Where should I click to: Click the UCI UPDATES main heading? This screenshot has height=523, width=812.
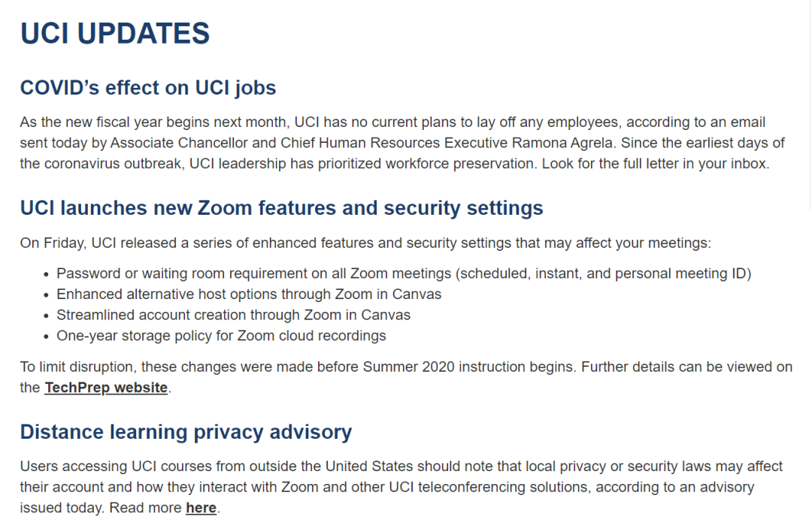click(x=115, y=33)
